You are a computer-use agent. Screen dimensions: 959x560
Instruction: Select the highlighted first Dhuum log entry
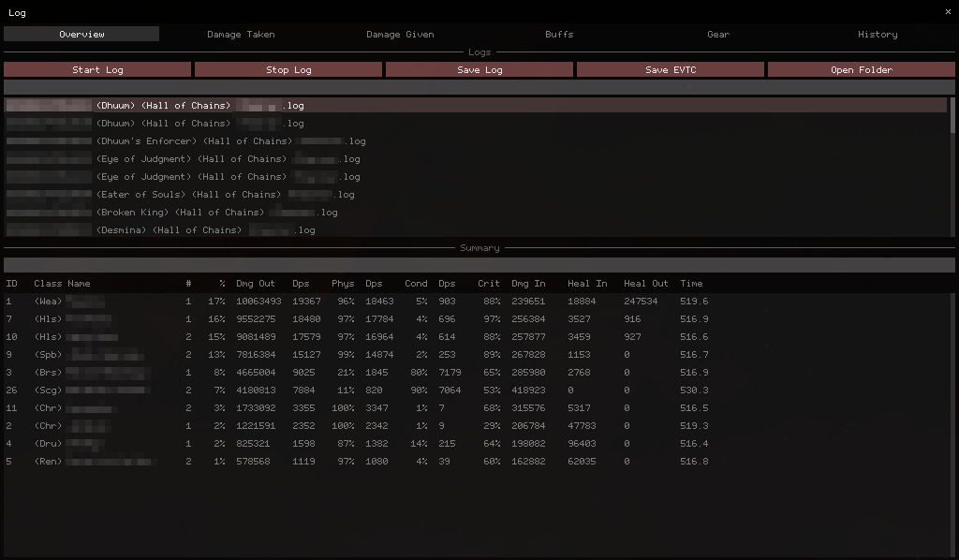click(x=476, y=106)
